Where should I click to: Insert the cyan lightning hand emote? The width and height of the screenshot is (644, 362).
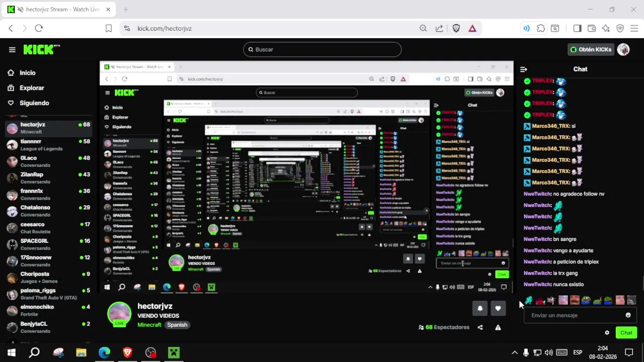click(528, 301)
